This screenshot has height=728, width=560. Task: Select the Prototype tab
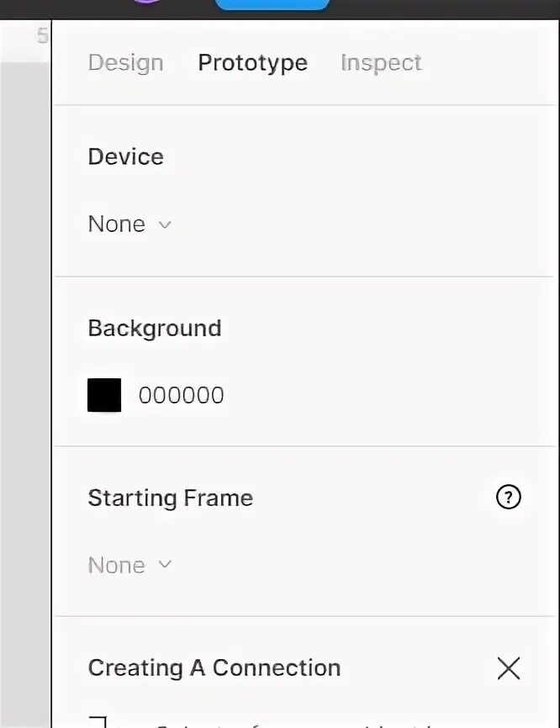click(252, 62)
